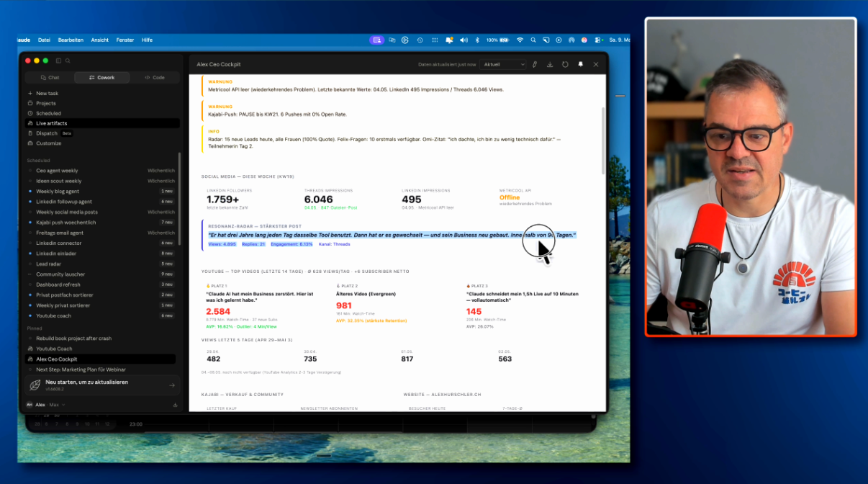Click the Platz 2 value 981
Viewport: 868px width, 484px height.
pyautogui.click(x=344, y=306)
